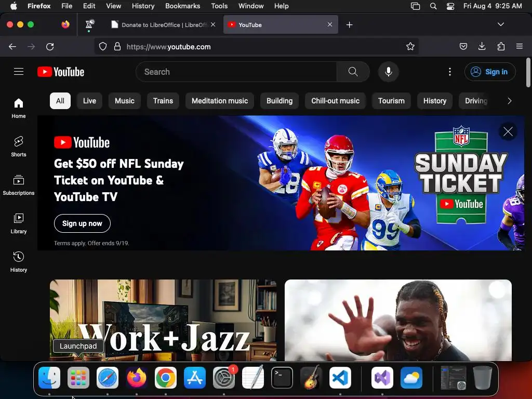Open the Apple menu

click(x=14, y=6)
